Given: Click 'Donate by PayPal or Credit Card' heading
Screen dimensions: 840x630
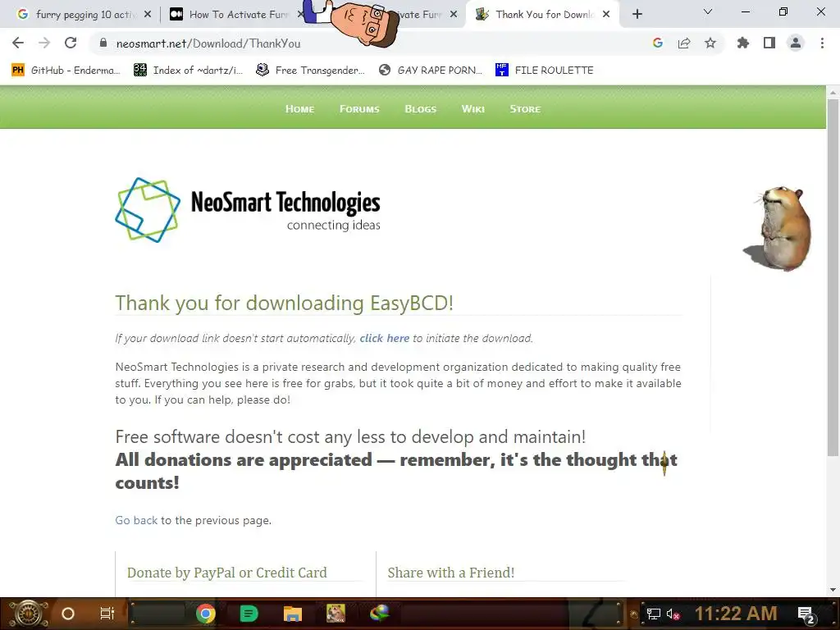Looking at the screenshot, I should point(226,573).
